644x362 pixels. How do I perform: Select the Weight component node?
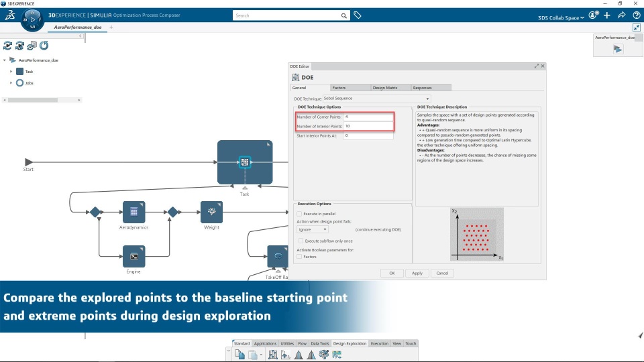click(x=211, y=212)
